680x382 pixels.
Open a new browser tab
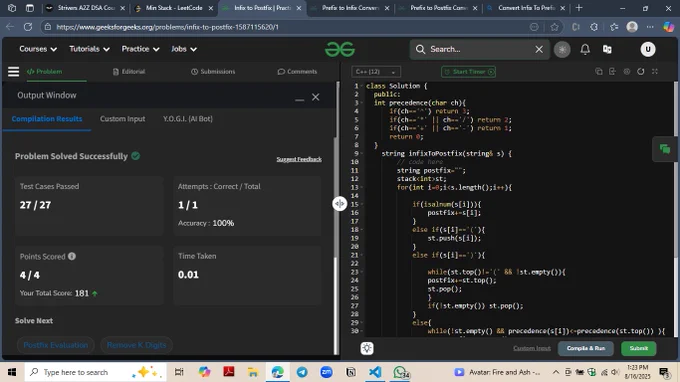[579, 8]
